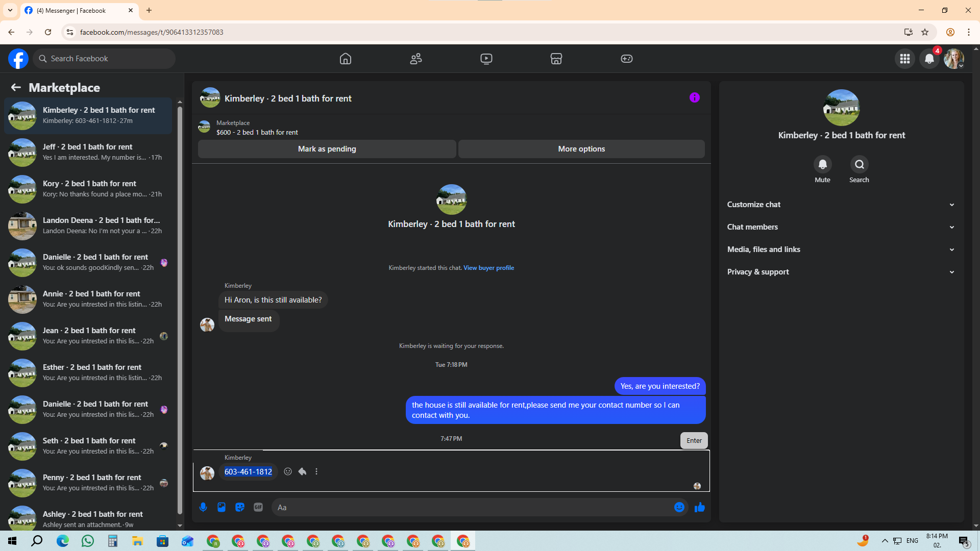Reply to Kimberley's phone number message
Image resolution: width=980 pixels, height=551 pixels.
[302, 471]
